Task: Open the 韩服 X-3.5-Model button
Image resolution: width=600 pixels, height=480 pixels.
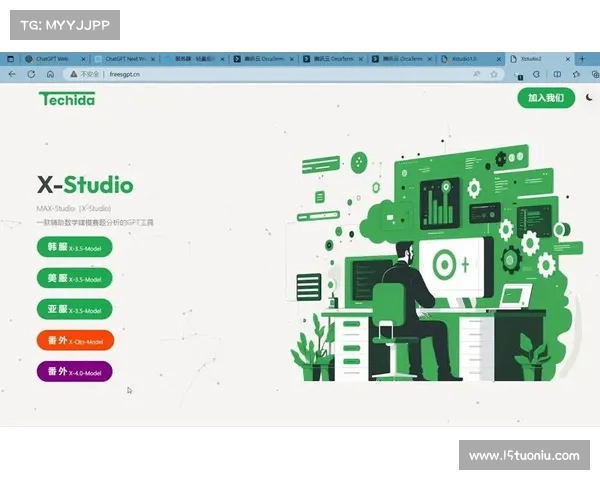Action: 75,247
